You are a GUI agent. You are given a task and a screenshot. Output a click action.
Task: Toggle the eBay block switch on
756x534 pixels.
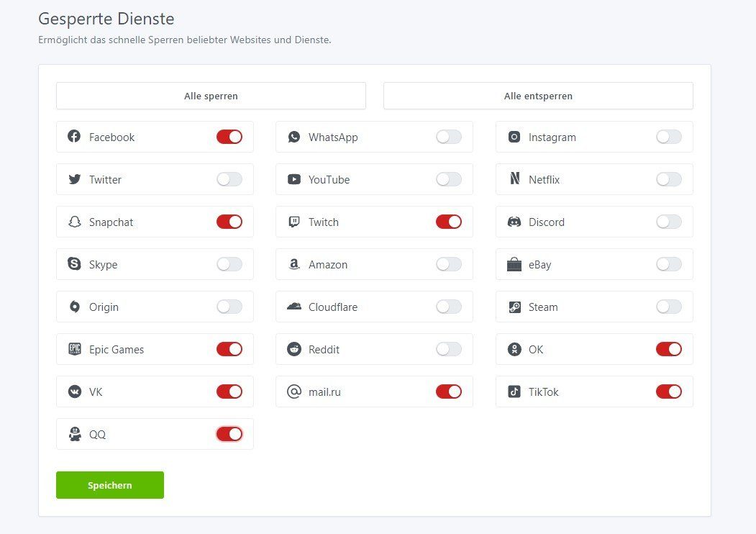668,264
